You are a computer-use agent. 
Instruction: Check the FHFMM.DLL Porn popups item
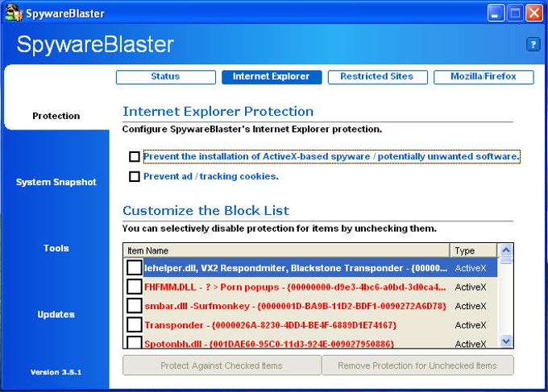[135, 287]
